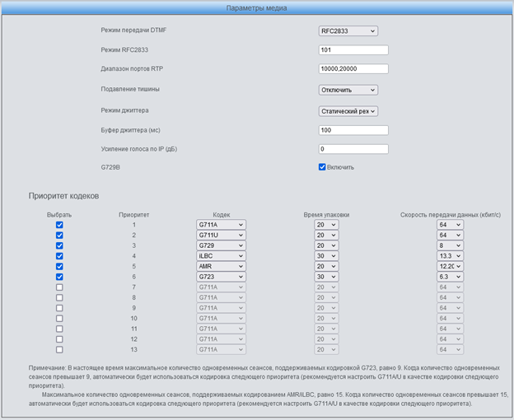This screenshot has width=514, height=420.
Task: Open the 13.3 data rate dropdown
Action: tap(450, 256)
